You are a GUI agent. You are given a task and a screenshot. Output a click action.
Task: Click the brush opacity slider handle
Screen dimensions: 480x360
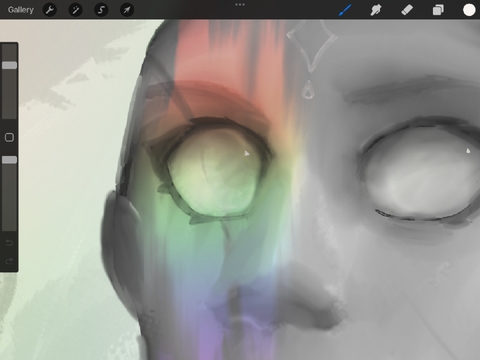pos(9,160)
